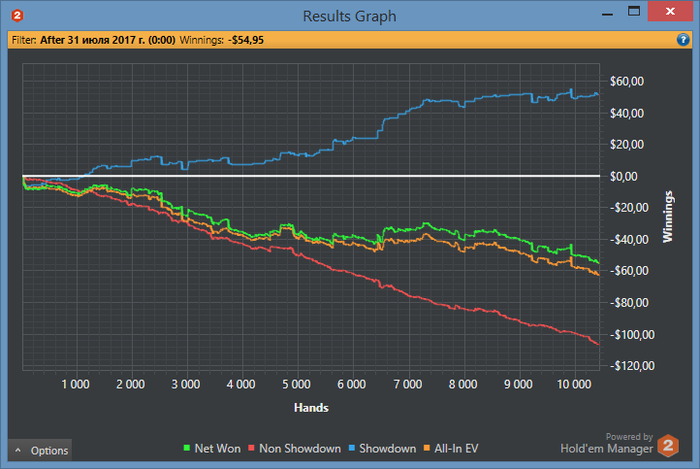Image resolution: width=700 pixels, height=469 pixels.
Task: Click the $40,00 axis label
Action: tap(627, 113)
